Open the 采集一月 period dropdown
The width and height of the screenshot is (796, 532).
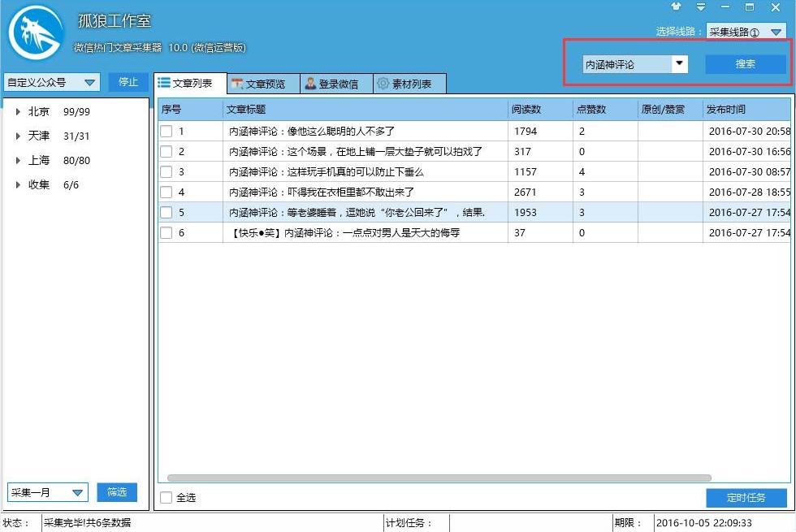(48, 492)
